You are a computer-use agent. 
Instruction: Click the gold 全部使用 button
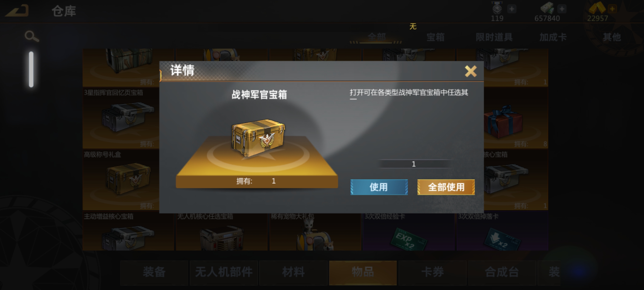point(446,187)
